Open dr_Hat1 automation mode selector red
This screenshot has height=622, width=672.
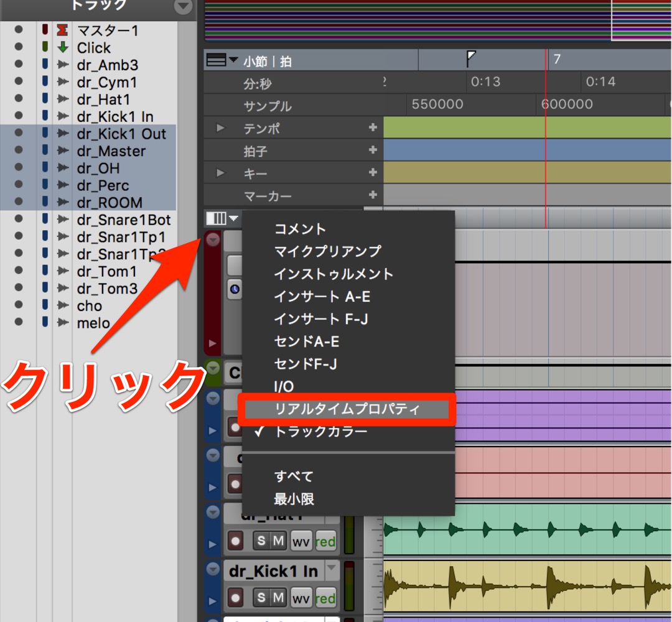[x=325, y=542]
